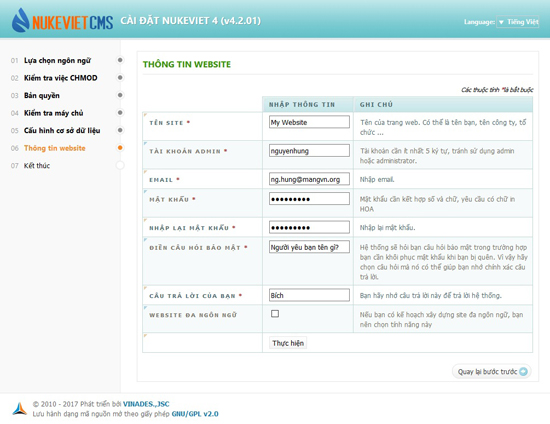Viewport: 550px width, 424px height.
Task: Focus the security question input field
Action: coord(309,247)
